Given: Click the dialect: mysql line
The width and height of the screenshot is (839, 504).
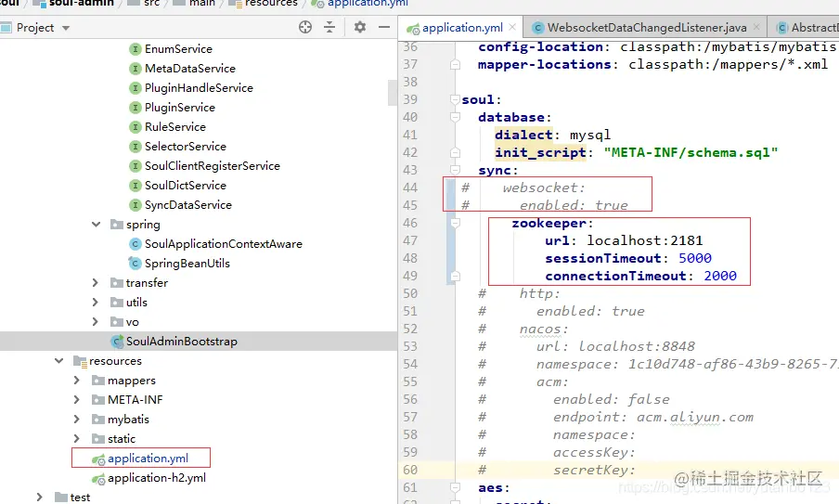Looking at the screenshot, I should point(553,135).
